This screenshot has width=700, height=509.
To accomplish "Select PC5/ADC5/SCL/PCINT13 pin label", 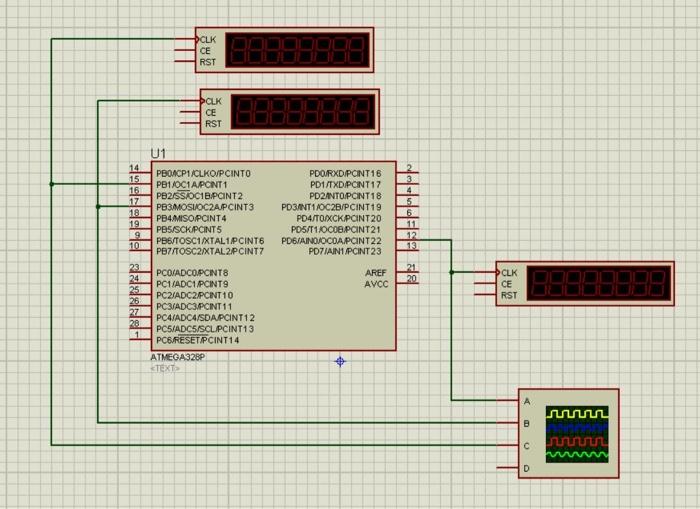I will (x=205, y=329).
